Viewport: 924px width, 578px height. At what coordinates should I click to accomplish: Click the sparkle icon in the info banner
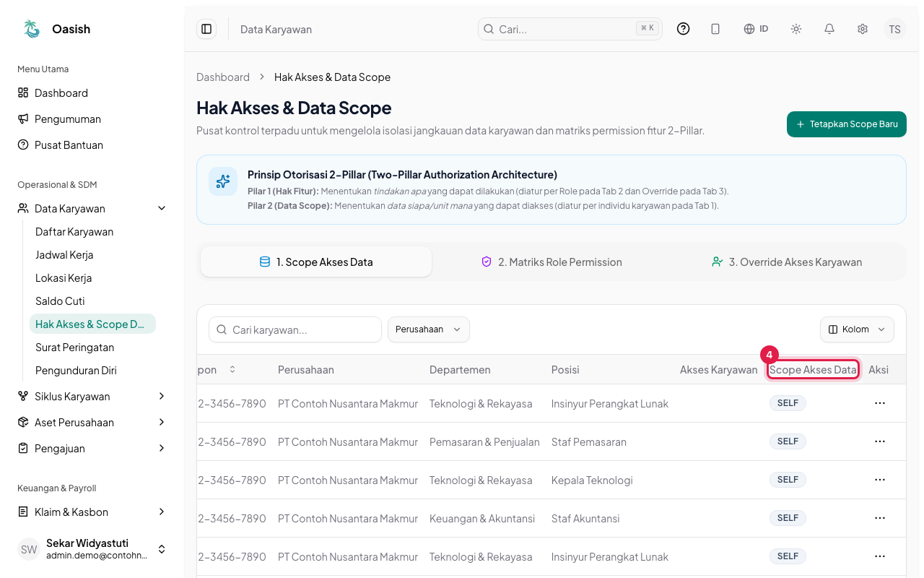[x=223, y=181]
